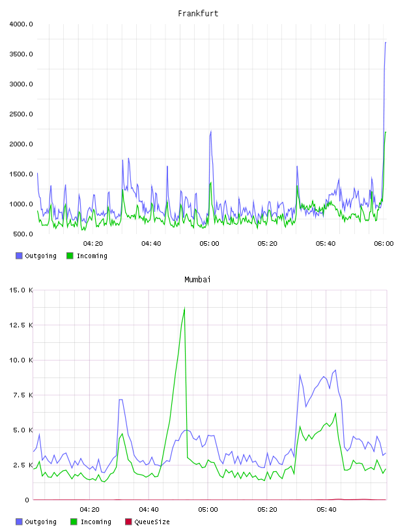Screen dimensions: 396x532
Task: Click the green Incoming swatch in Frankfurt legend
Action: point(70,256)
